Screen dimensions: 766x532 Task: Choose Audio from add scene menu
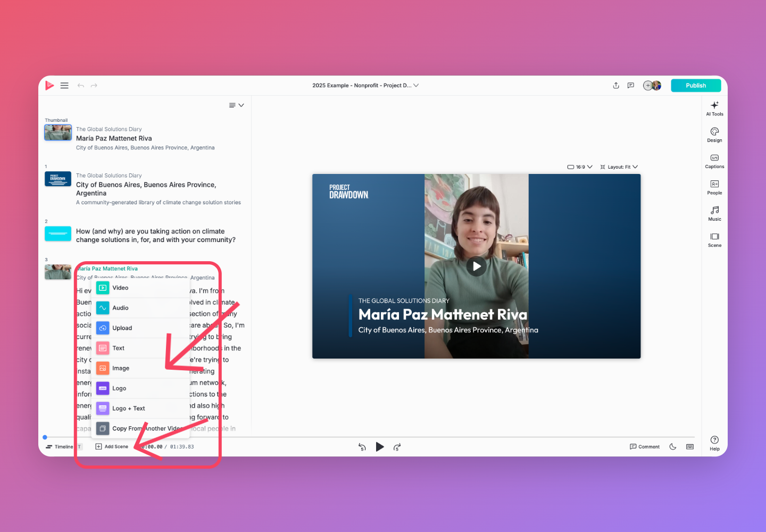[x=140, y=308]
